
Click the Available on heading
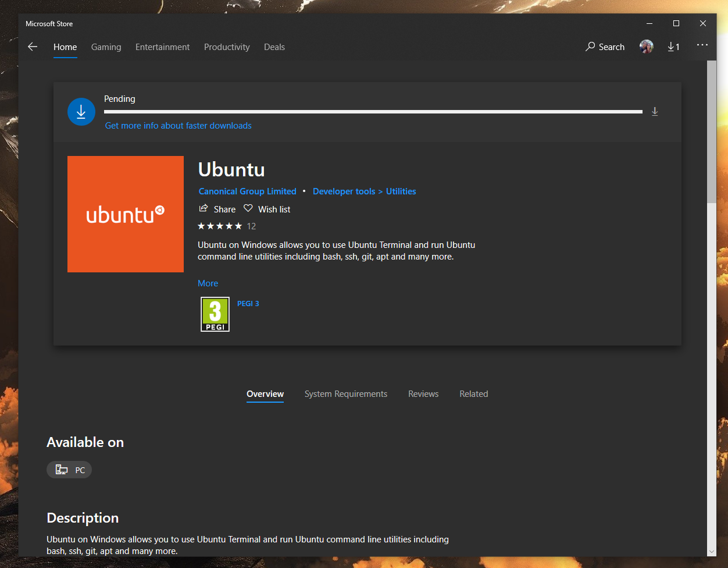tap(85, 442)
